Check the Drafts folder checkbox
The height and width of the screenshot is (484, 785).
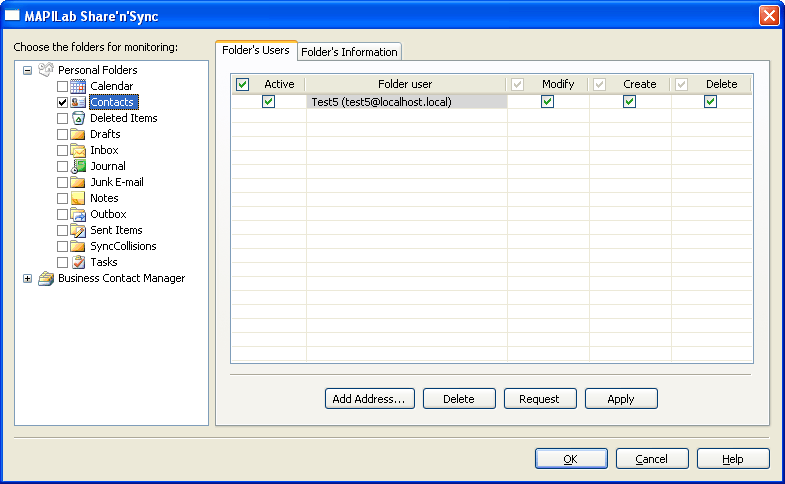62,135
